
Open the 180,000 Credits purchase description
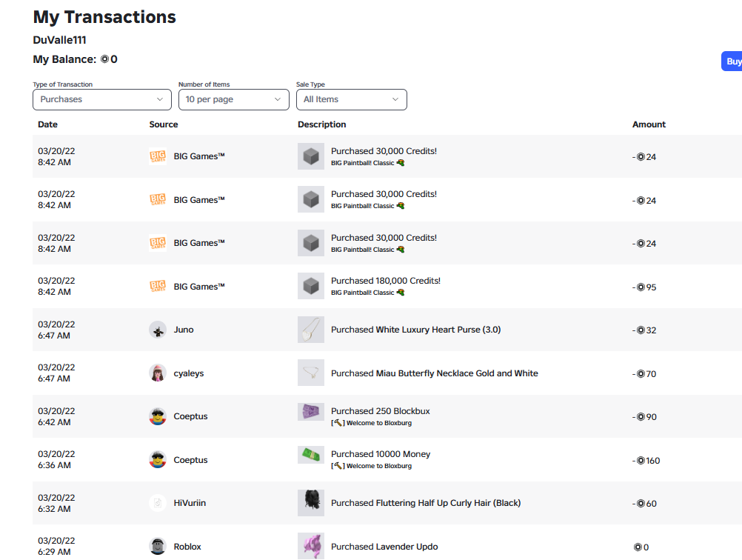point(386,281)
